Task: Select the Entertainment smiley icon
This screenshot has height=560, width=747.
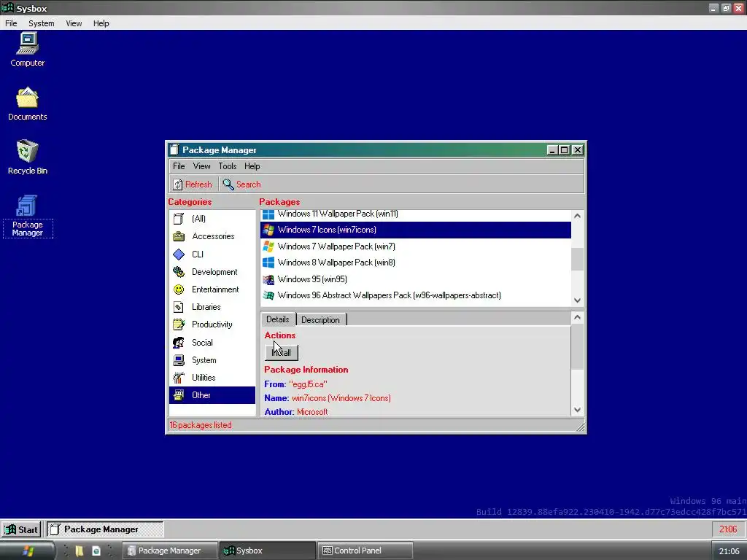Action: (x=179, y=289)
